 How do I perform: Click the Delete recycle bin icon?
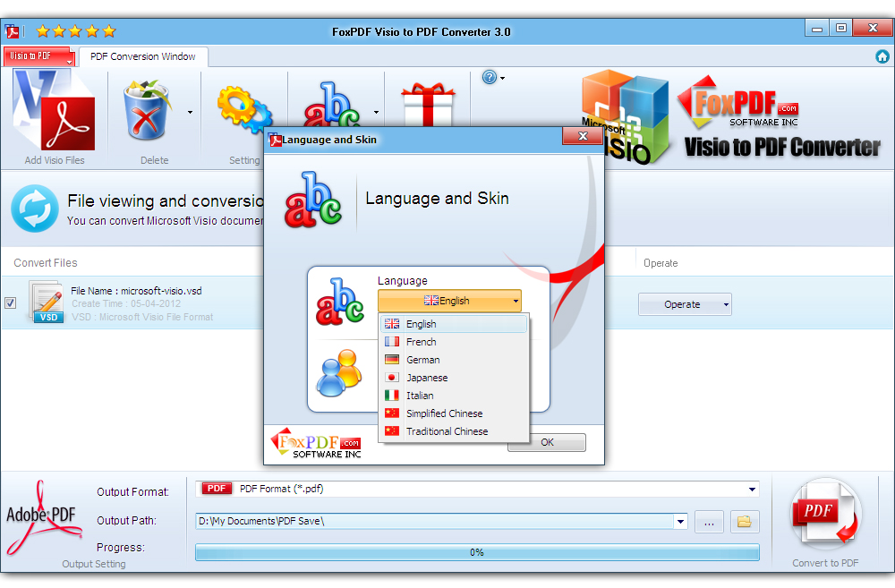pyautogui.click(x=148, y=111)
